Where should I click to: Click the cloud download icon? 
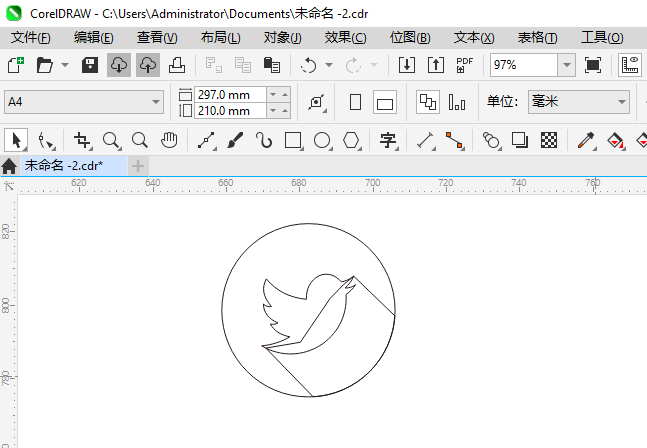pos(119,65)
